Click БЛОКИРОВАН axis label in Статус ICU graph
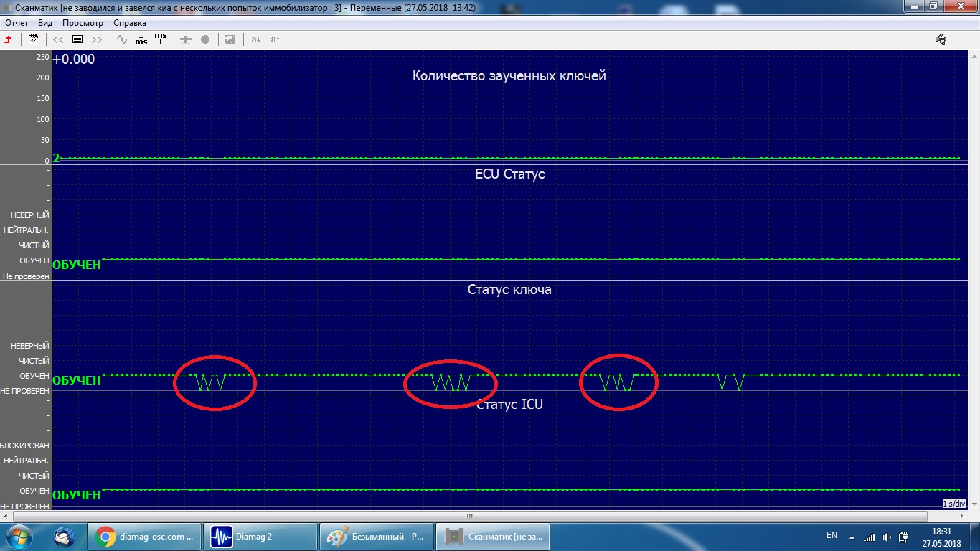This screenshot has width=980, height=551. click(x=25, y=446)
